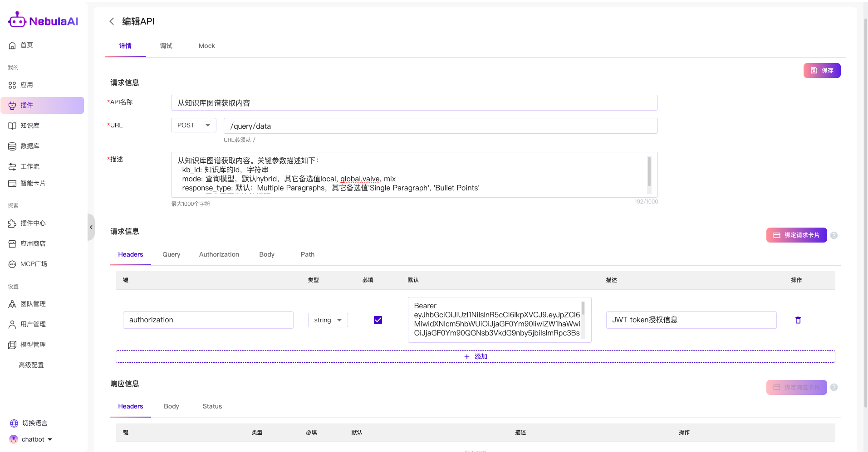Switch to the 调试 tab
The image size is (868, 452).
166,46
